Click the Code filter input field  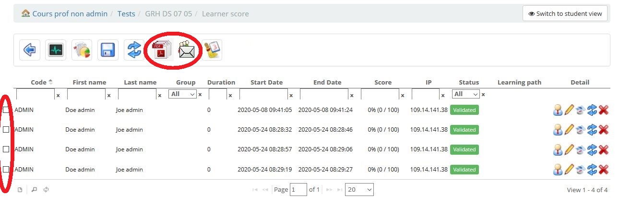tap(35, 94)
